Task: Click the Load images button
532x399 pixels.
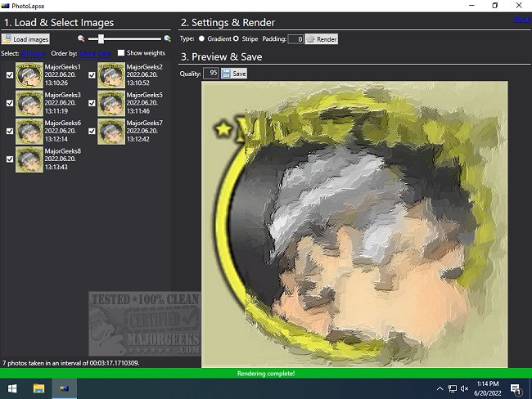Action: (25, 39)
